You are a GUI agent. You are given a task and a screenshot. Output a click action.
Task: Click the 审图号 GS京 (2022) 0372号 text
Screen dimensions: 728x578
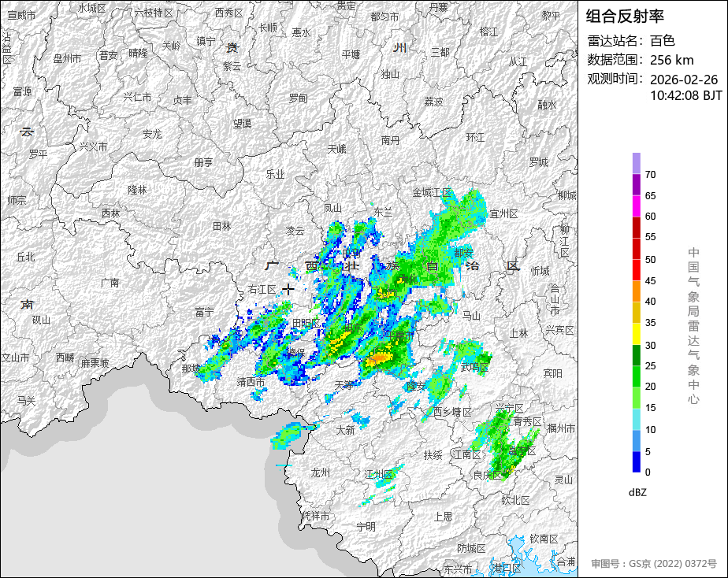[654, 564]
